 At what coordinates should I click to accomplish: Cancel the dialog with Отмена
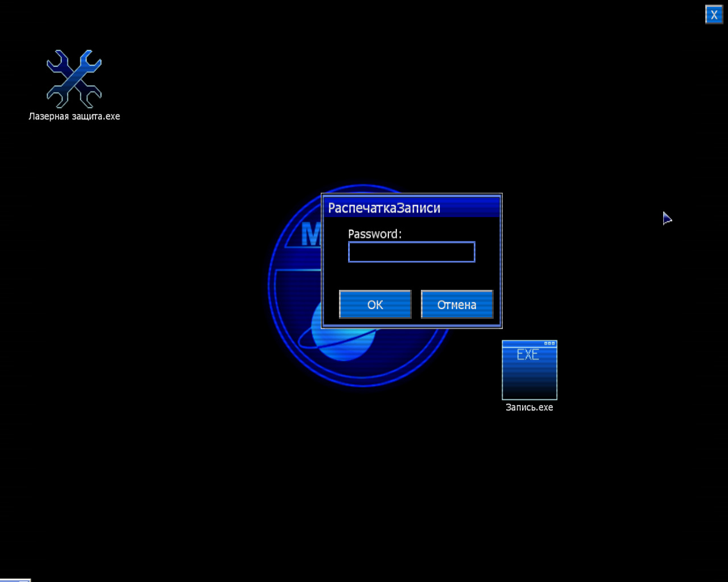[x=457, y=305]
